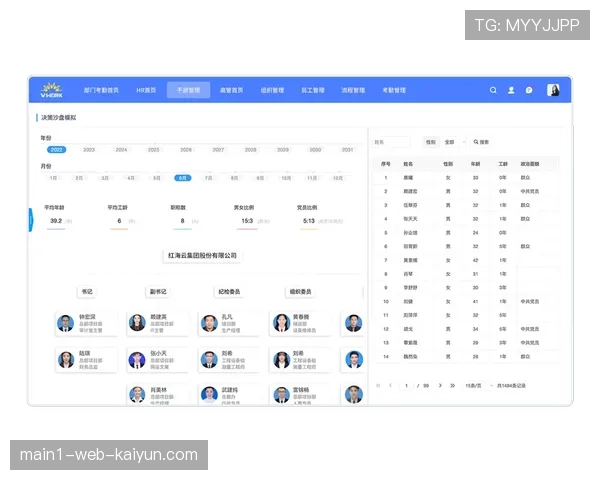This screenshot has height=480, width=600.
Task: Switch to the 员工管理 nav tab
Action: 313,90
